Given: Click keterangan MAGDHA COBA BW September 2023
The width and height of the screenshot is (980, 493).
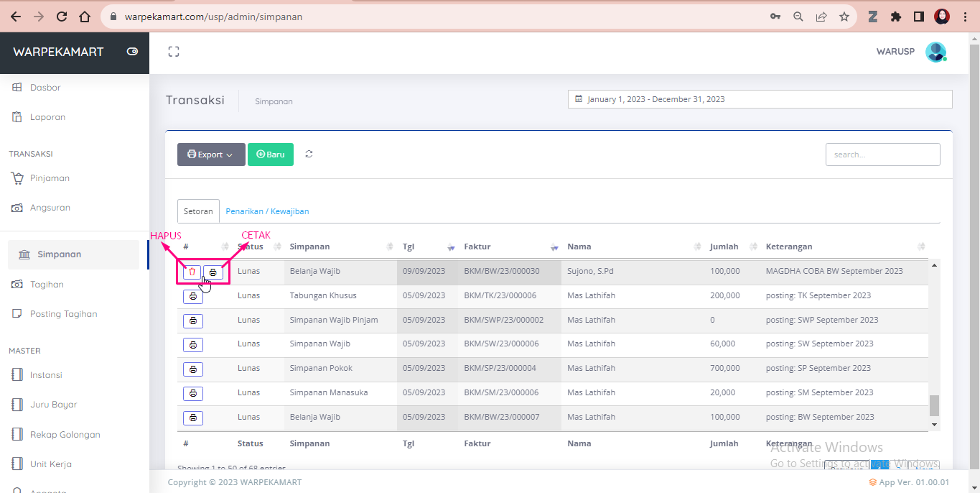Looking at the screenshot, I should click(834, 272).
